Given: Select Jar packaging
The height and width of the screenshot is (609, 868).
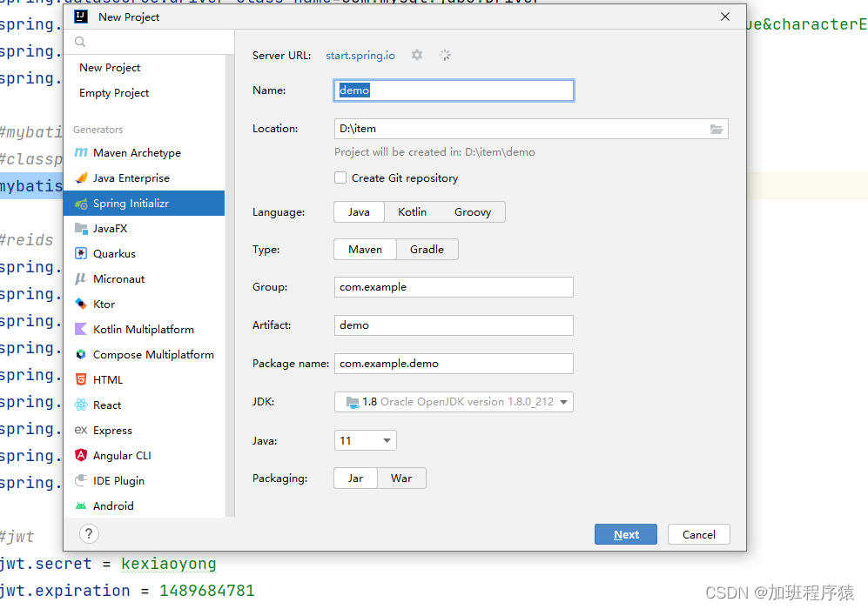Looking at the screenshot, I should (355, 478).
